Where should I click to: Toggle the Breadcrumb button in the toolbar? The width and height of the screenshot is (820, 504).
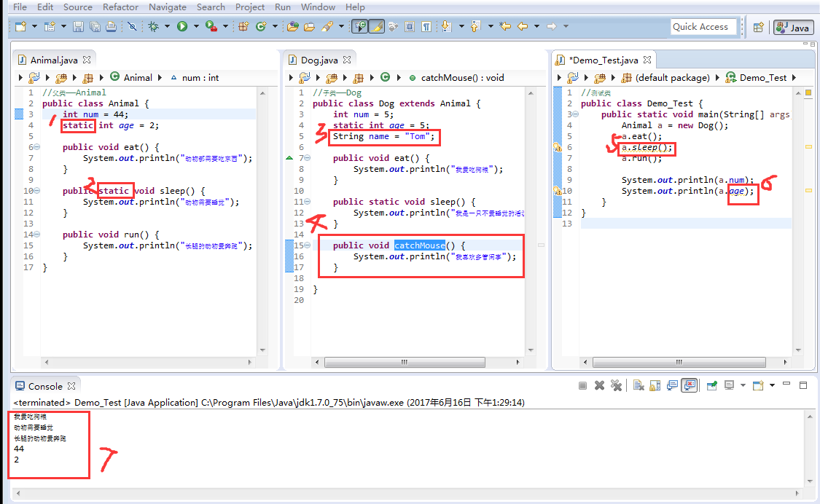[360, 26]
